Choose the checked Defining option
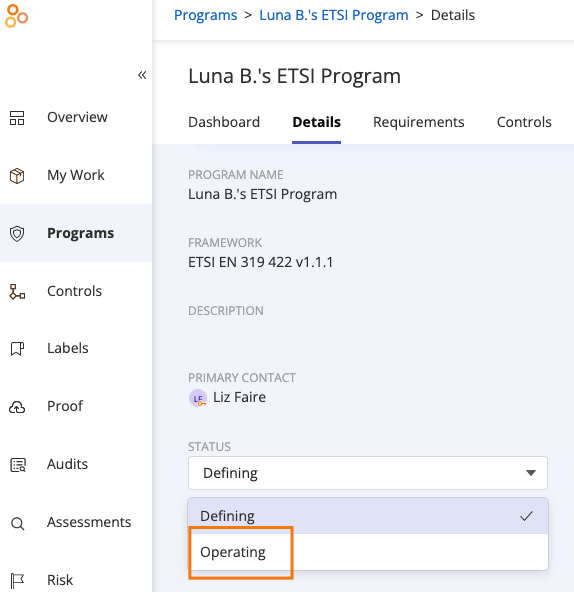 [x=368, y=516]
